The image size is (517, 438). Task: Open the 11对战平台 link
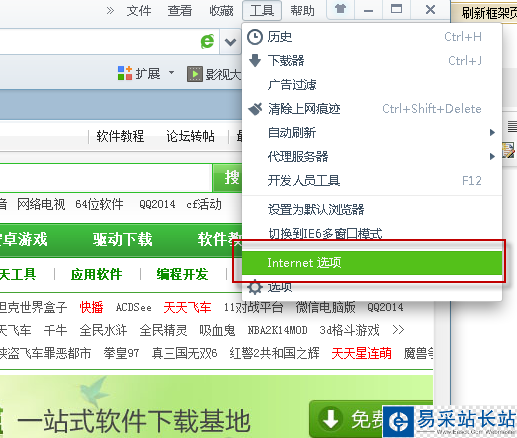pos(253,307)
